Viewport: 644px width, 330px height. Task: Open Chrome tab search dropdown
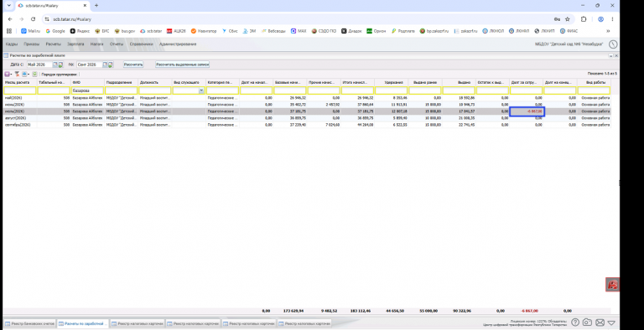8,5
